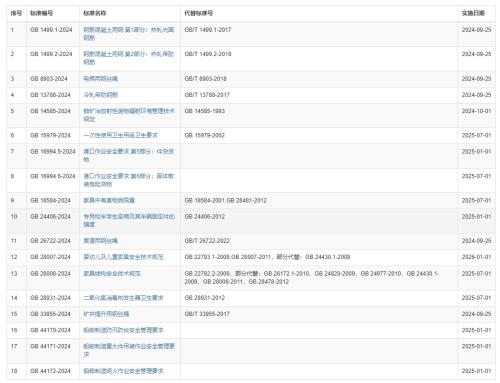Open the name link for GB 15979-2024
500x383 pixels.
click(x=120, y=135)
